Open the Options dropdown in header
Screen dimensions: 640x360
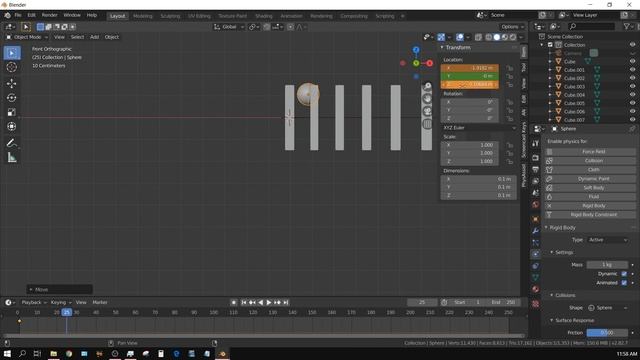coord(512,27)
